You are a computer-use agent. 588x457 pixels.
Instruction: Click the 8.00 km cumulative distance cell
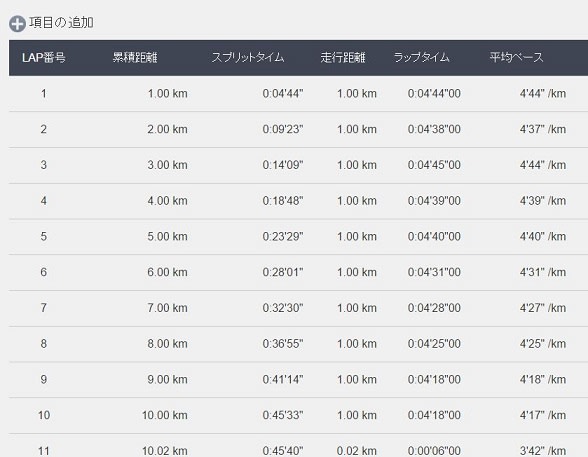pos(167,344)
